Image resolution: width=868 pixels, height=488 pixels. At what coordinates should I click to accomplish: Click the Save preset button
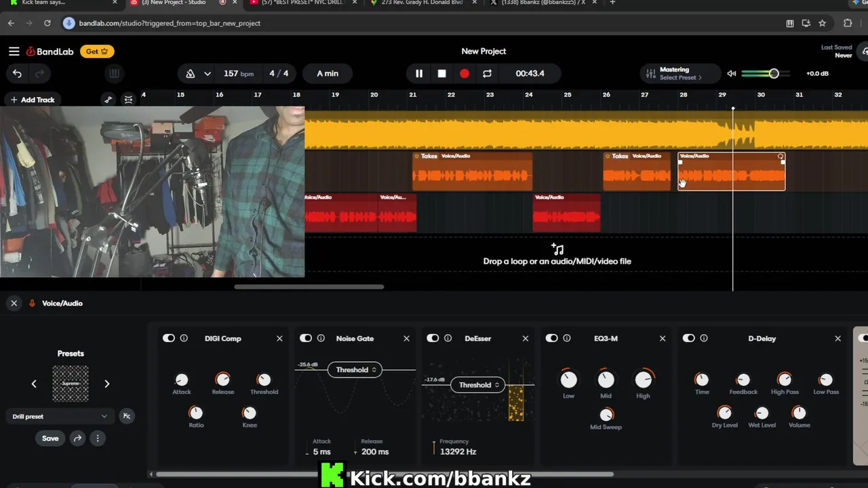click(x=50, y=439)
